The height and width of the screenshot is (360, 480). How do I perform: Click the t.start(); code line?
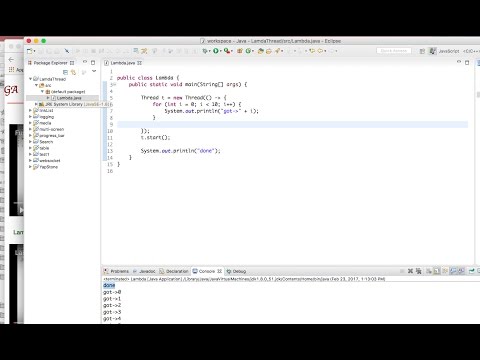[x=155, y=137]
